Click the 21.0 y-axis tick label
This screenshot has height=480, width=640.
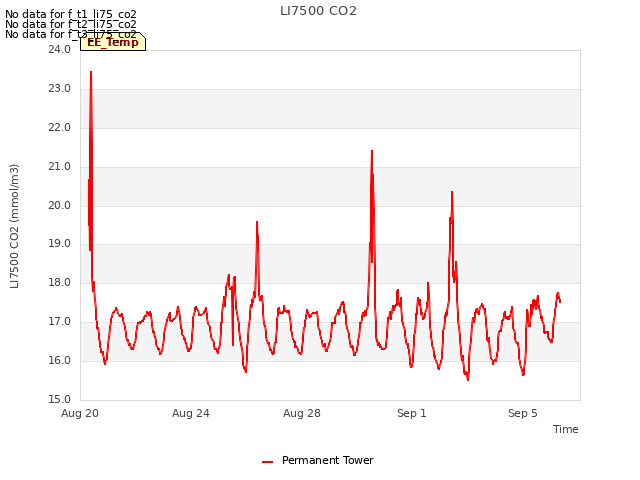point(60,167)
